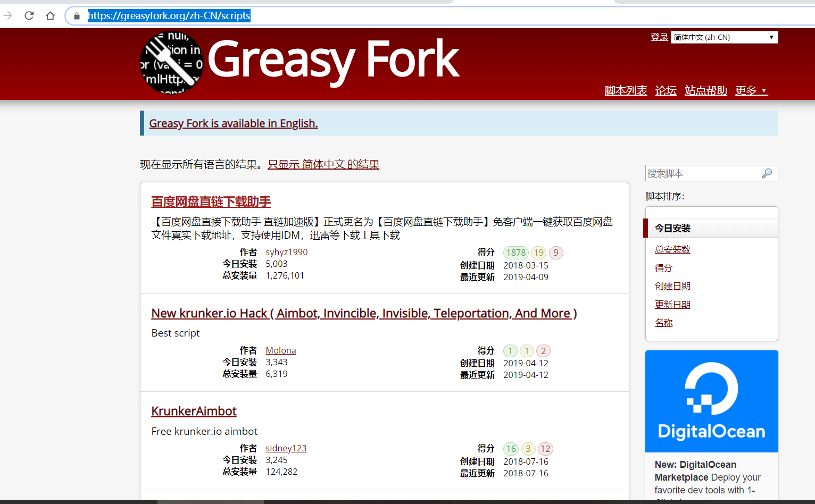The width and height of the screenshot is (815, 504).
Task: Click the browser home icon
Action: click(50, 16)
